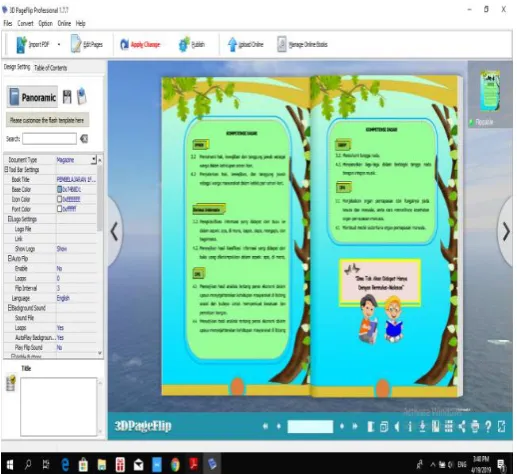
Task: Click the Publish toolbar button
Action: (192, 44)
